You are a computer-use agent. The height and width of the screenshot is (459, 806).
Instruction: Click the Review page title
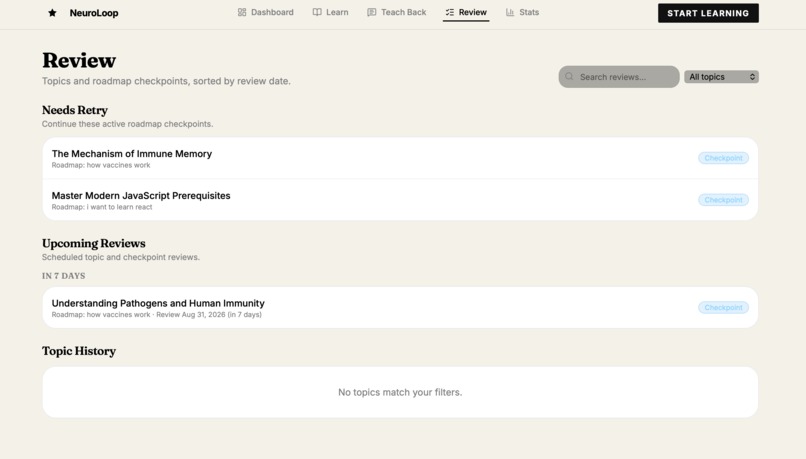tap(79, 61)
